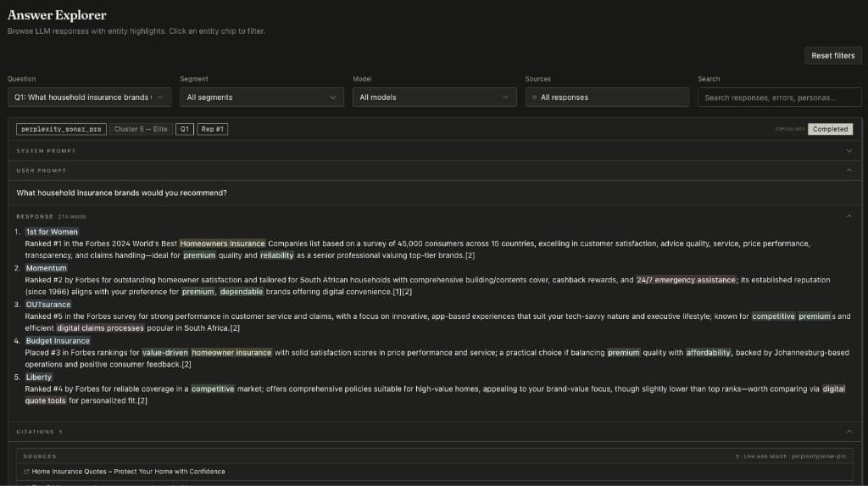Filter by the Liberty entity chip
The image size is (868, 486).
(38, 377)
